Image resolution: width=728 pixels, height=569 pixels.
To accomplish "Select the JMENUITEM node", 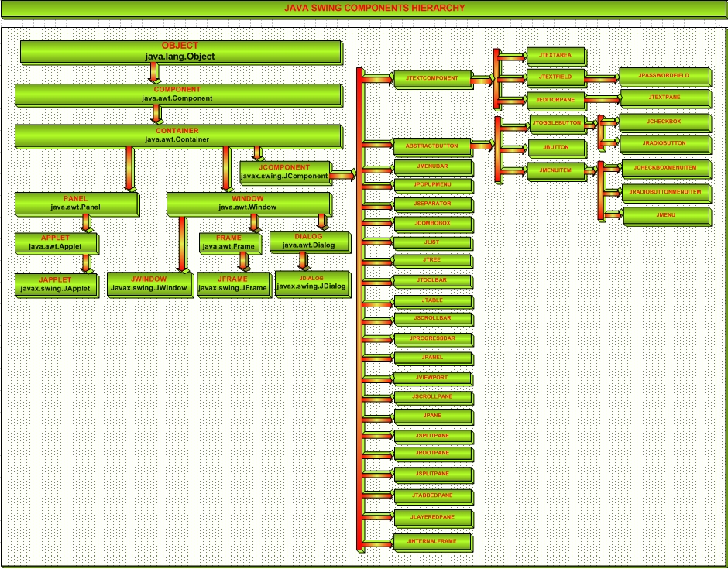I will click(556, 171).
